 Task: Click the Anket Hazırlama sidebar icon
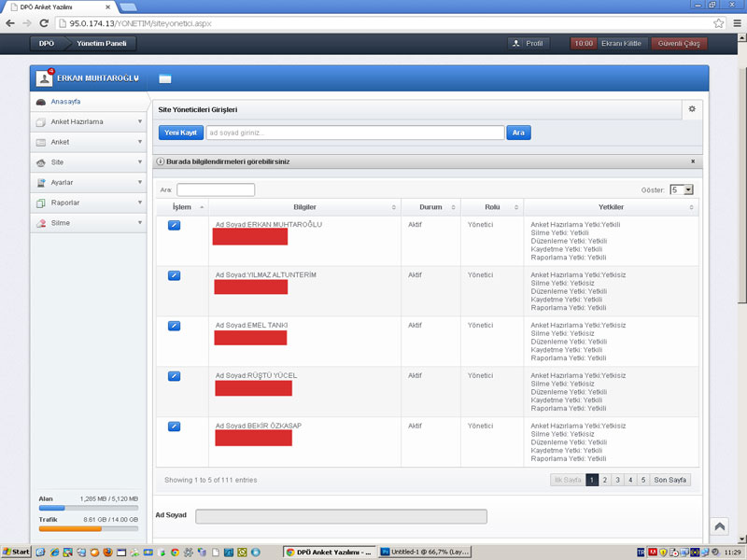(41, 122)
